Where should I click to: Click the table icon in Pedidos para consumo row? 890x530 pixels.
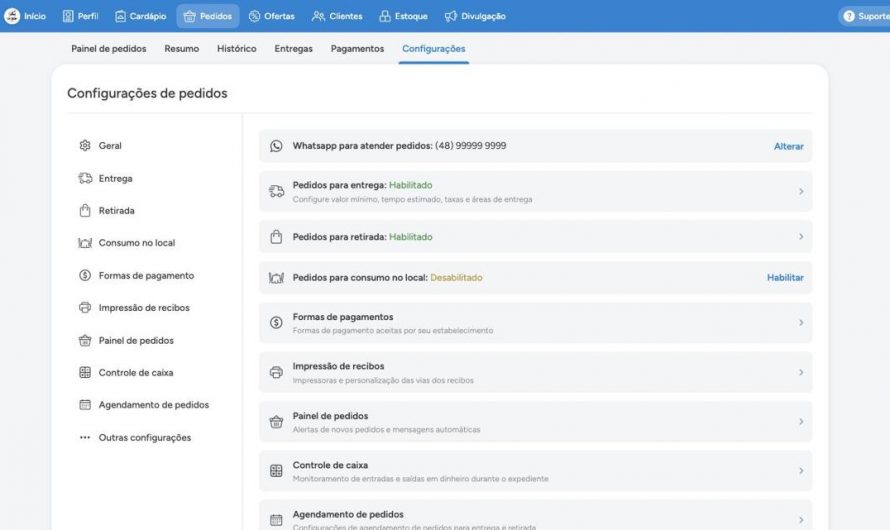[276, 277]
